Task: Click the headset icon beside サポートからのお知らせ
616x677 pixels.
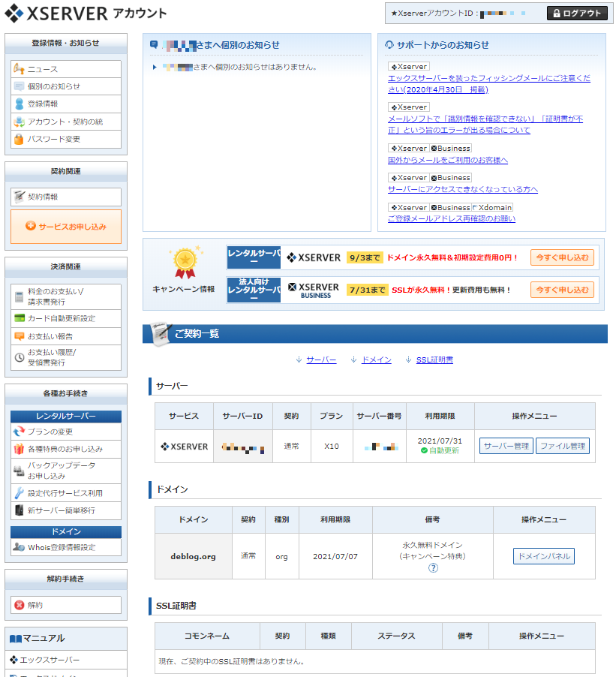Action: point(389,44)
